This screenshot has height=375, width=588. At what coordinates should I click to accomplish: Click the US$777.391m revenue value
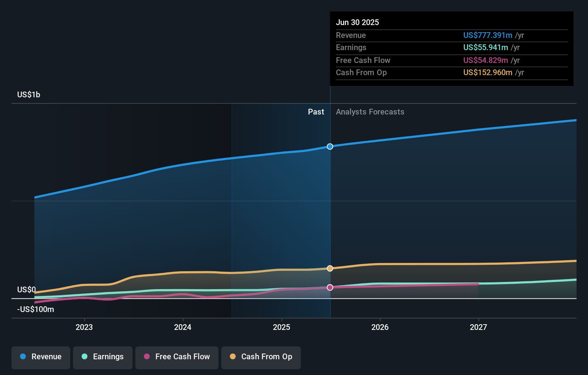pos(488,35)
